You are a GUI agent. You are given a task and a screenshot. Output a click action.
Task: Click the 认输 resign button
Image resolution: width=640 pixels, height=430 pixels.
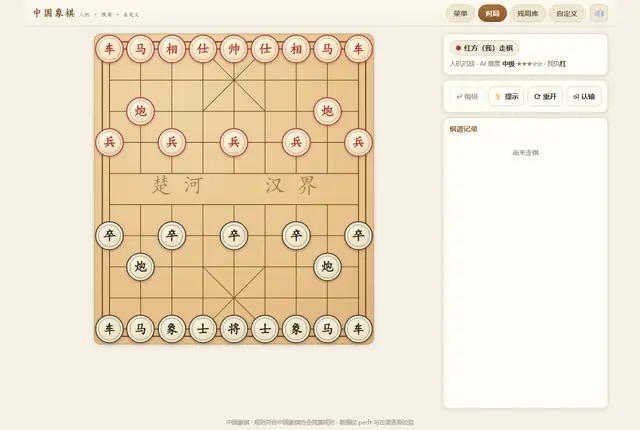click(x=584, y=97)
